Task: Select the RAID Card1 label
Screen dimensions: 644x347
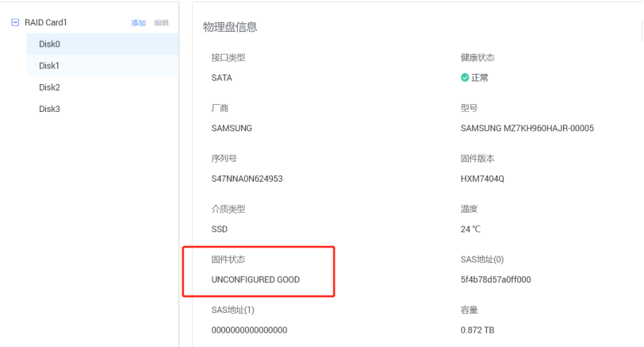Action: pyautogui.click(x=45, y=23)
